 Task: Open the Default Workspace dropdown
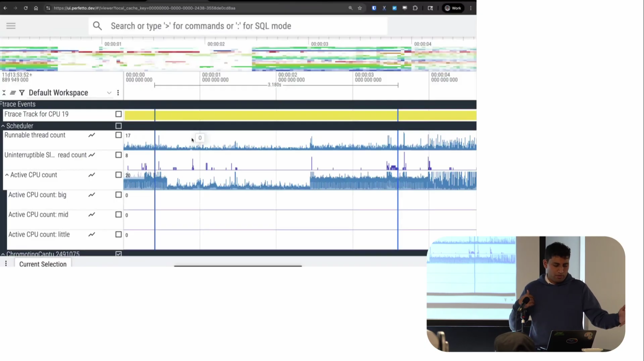click(109, 93)
